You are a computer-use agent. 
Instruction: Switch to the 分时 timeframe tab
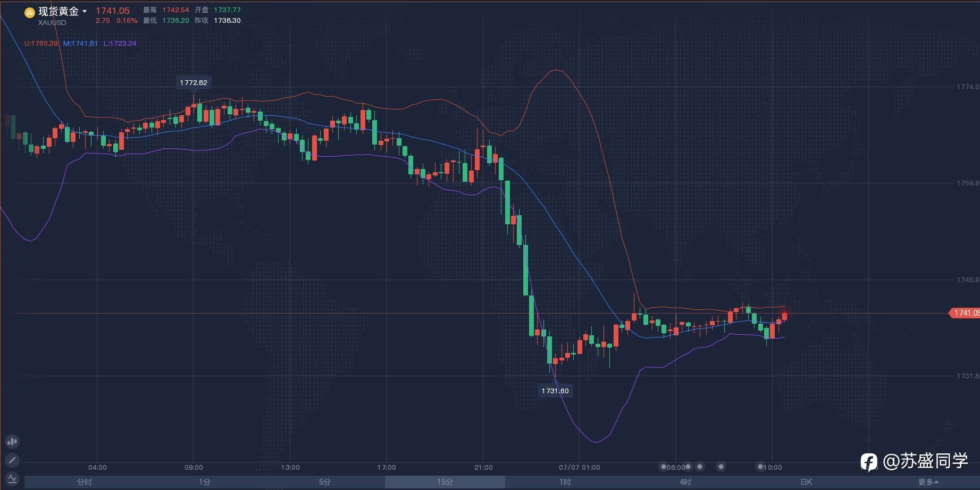pos(85,482)
